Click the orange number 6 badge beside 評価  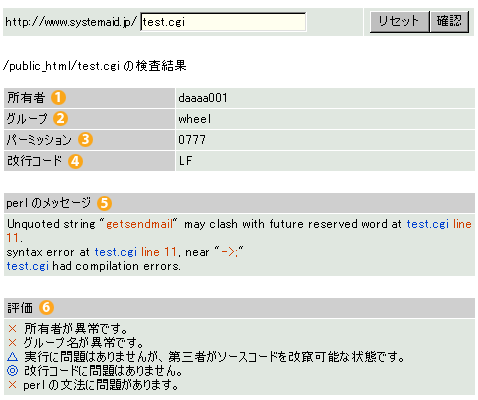46,307
